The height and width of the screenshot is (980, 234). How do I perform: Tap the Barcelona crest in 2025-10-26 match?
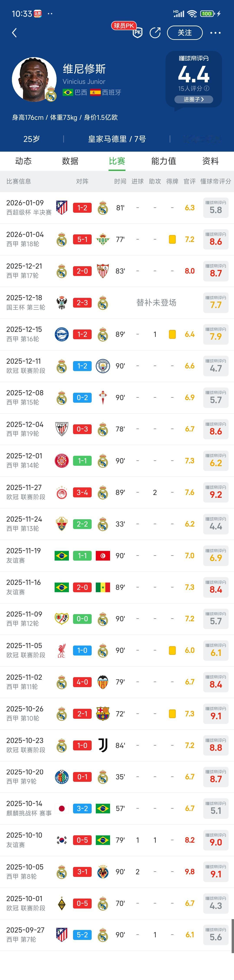tap(103, 714)
